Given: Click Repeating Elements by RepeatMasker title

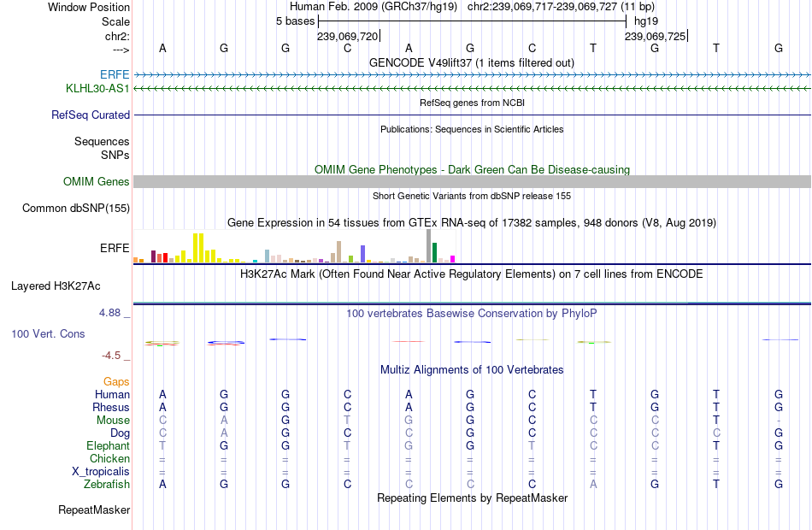Looking at the screenshot, I should point(473,498).
